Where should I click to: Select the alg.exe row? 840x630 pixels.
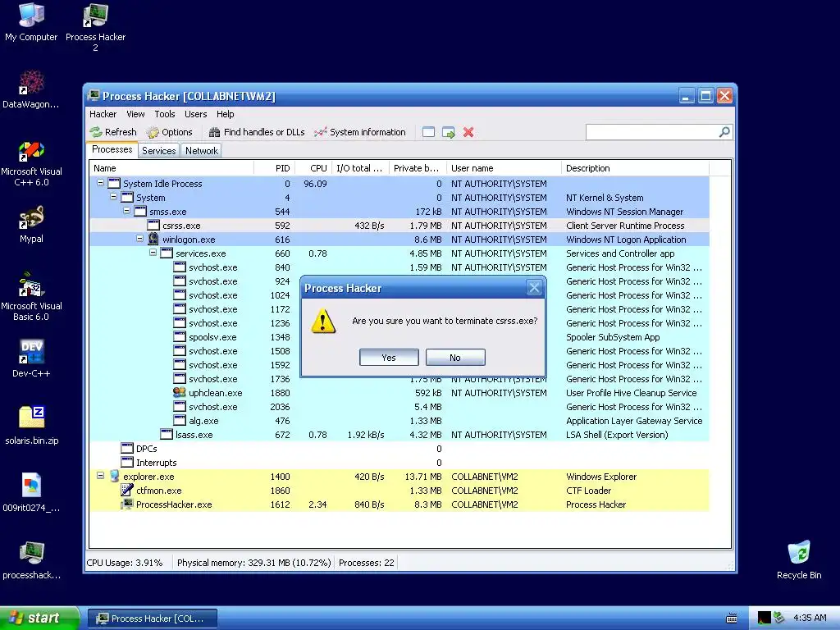pyautogui.click(x=399, y=421)
